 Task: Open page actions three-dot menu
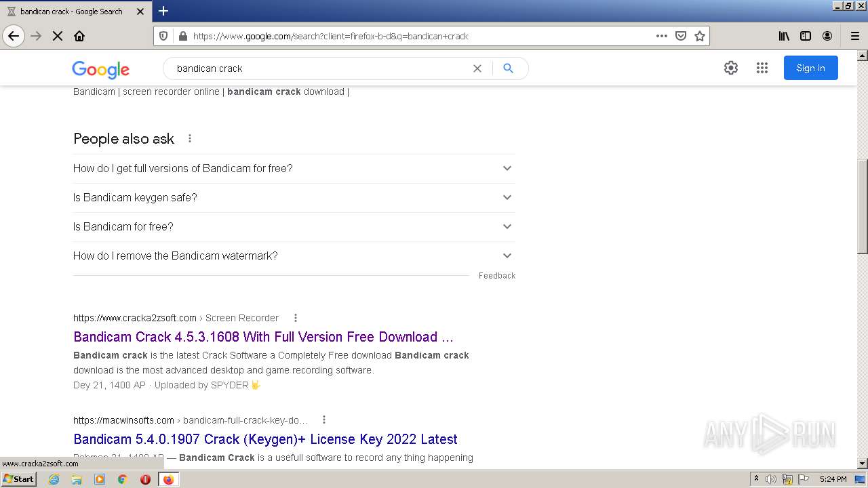(x=662, y=36)
